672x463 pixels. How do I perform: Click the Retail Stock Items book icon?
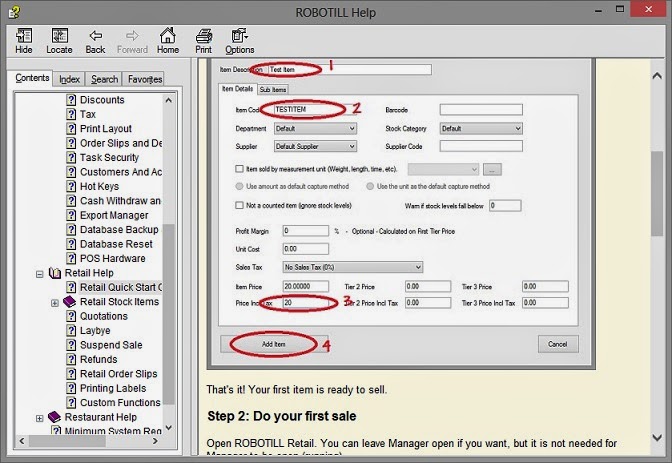(x=69, y=301)
